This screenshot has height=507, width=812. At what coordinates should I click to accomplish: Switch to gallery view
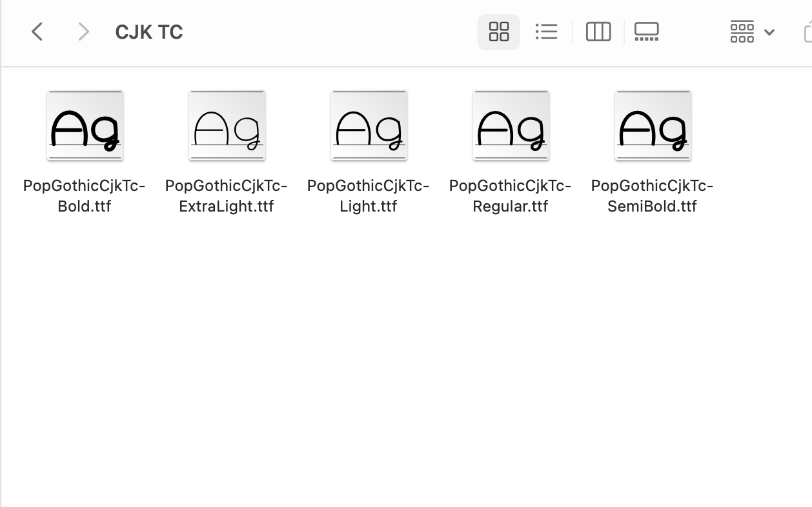click(x=646, y=32)
